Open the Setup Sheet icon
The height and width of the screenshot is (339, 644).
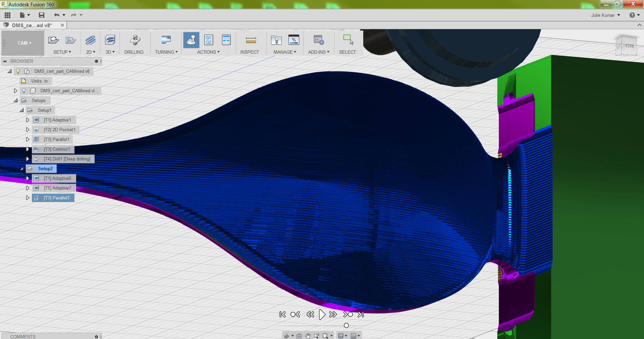tap(226, 40)
